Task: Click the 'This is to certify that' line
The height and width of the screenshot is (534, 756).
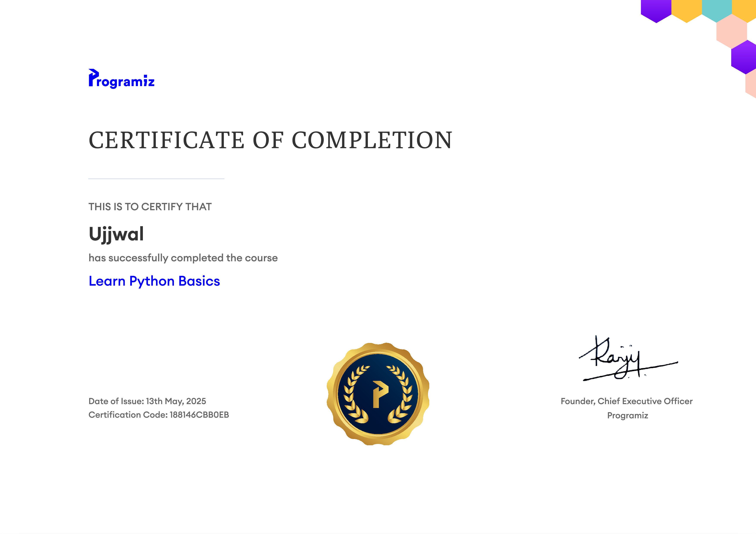Action: coord(150,207)
